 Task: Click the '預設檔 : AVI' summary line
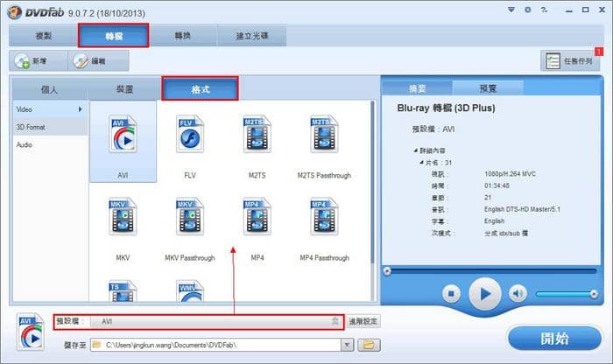433,129
